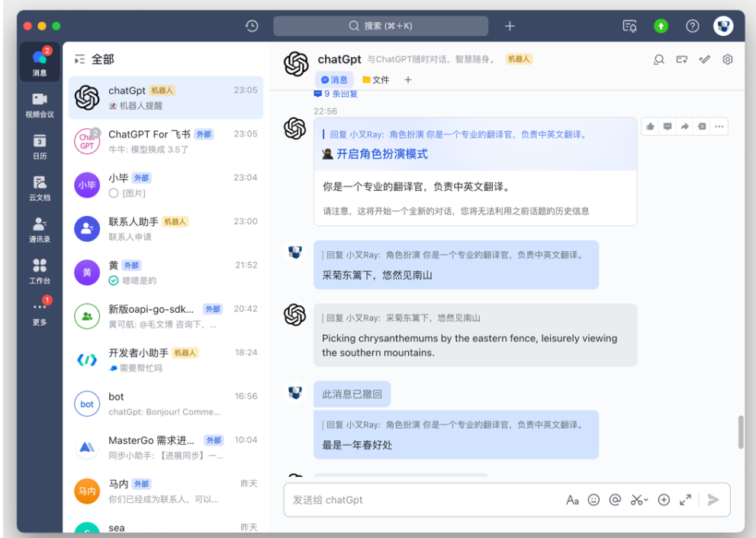Click the quoted reply above 采菊东篱下 message
756x538 pixels.
(453, 255)
